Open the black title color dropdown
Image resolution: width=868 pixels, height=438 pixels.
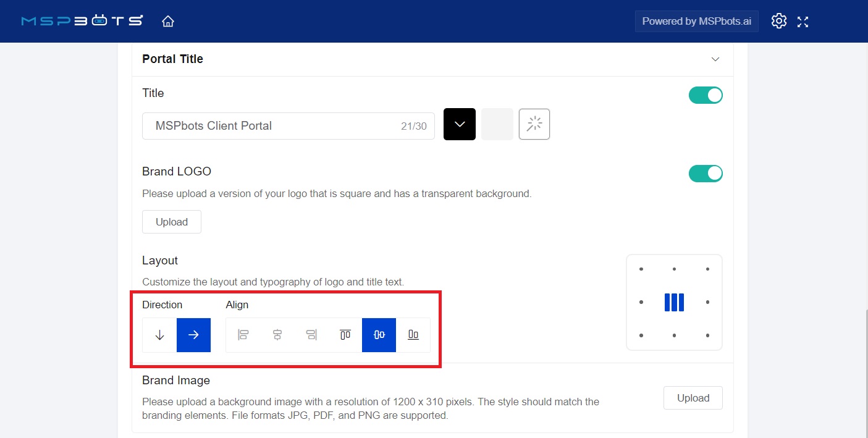pyautogui.click(x=460, y=124)
